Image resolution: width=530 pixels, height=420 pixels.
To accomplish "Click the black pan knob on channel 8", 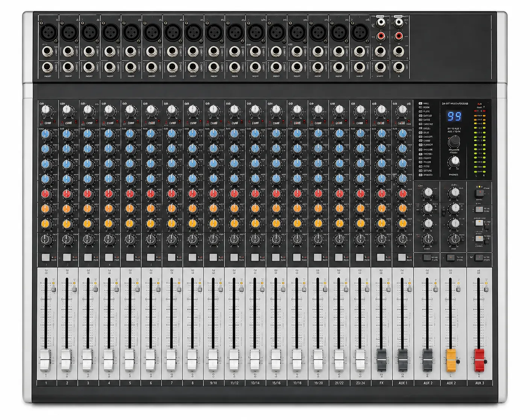I will click(x=193, y=239).
